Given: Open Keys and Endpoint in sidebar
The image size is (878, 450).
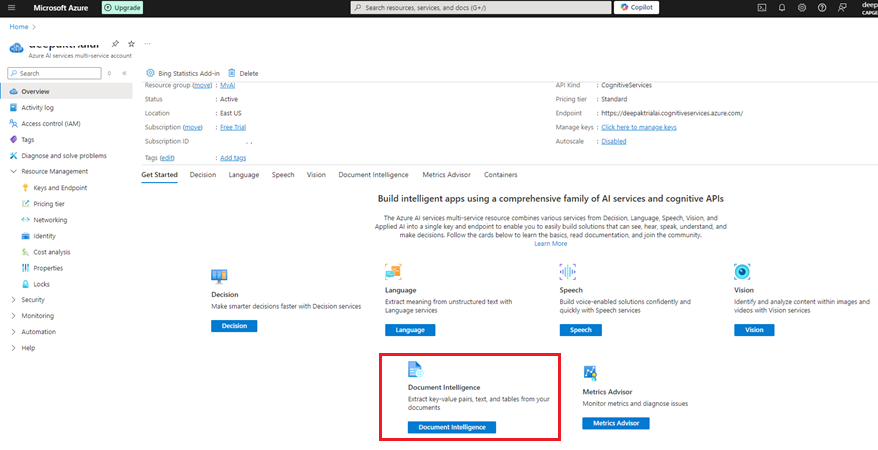Looking at the screenshot, I should 60,188.
